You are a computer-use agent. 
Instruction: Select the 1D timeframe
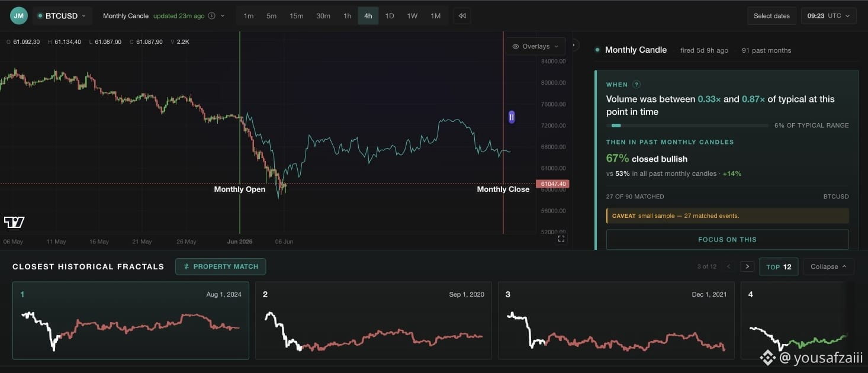point(390,16)
